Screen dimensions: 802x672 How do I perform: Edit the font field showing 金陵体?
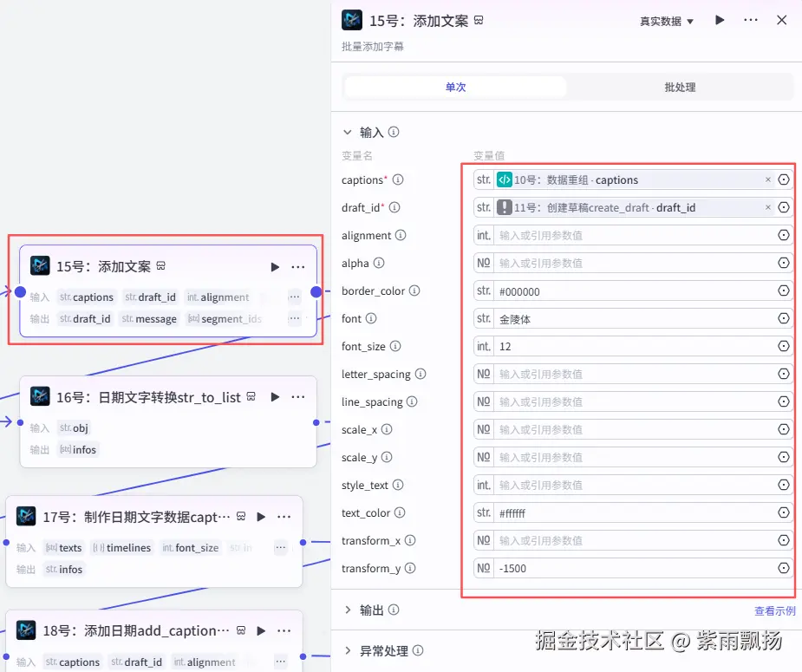(x=635, y=318)
